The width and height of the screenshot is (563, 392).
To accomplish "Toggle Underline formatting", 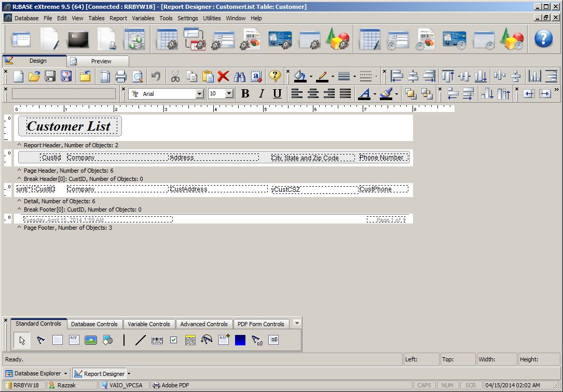I will 277,94.
